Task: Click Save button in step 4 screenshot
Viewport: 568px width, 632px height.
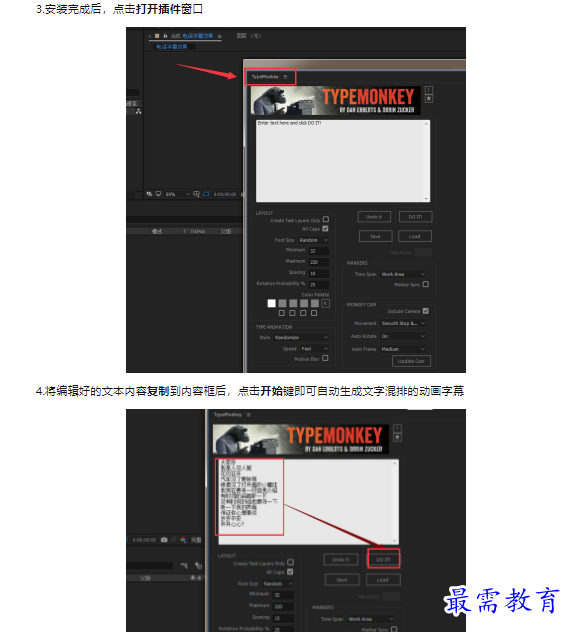Action: [x=342, y=580]
